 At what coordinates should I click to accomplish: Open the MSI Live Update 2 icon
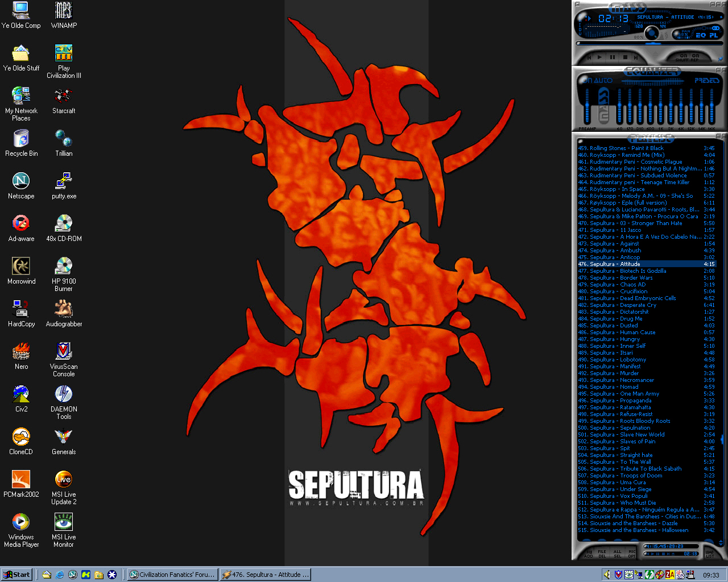(x=64, y=487)
